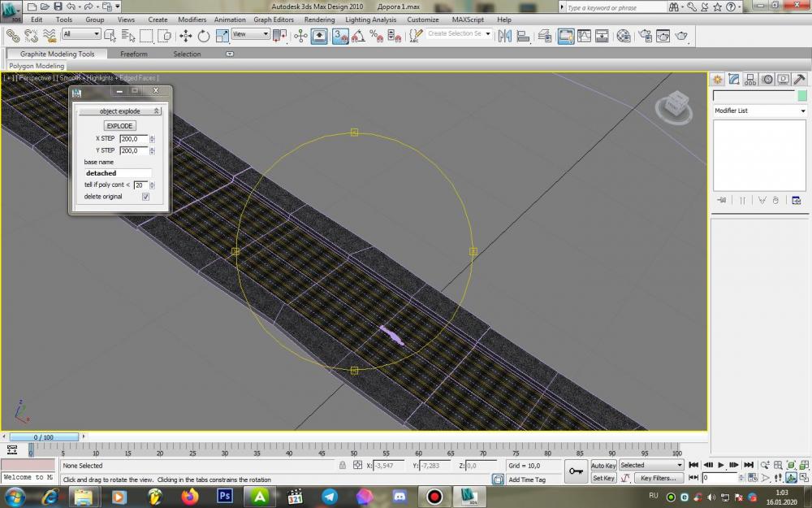Open Schematic View
812x508 pixels.
602,36
